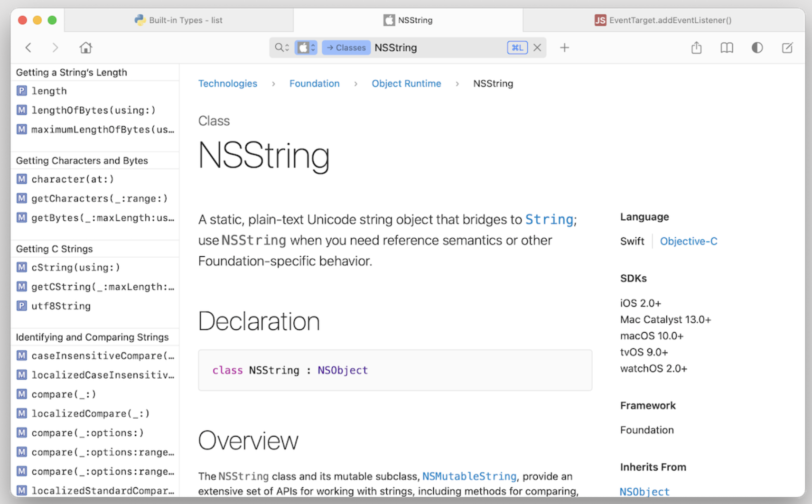Screen dimensions: 812x504
Task: Open a new tab with plus icon
Action: click(564, 47)
